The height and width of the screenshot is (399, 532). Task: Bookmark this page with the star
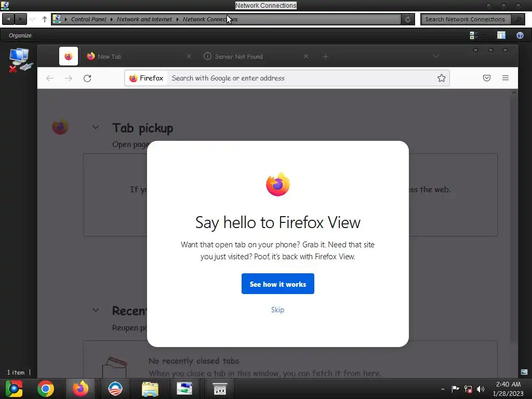(x=441, y=78)
